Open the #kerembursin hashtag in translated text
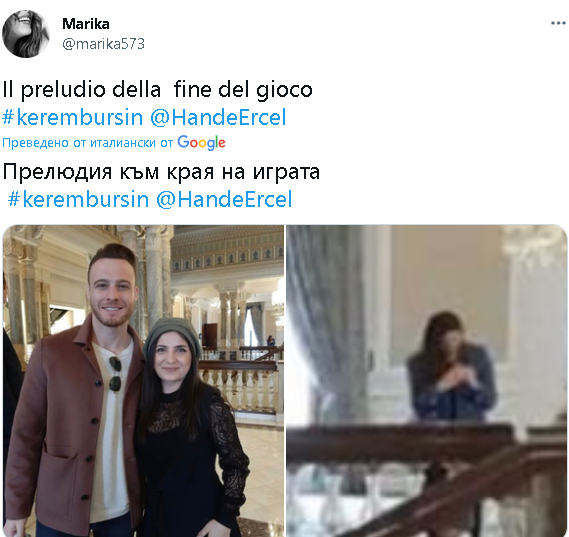 78,199
